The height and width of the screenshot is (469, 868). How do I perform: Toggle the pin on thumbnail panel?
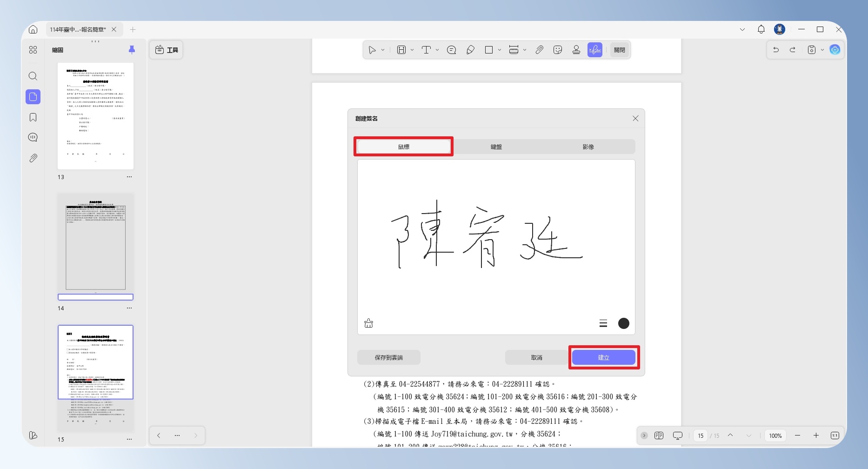132,50
